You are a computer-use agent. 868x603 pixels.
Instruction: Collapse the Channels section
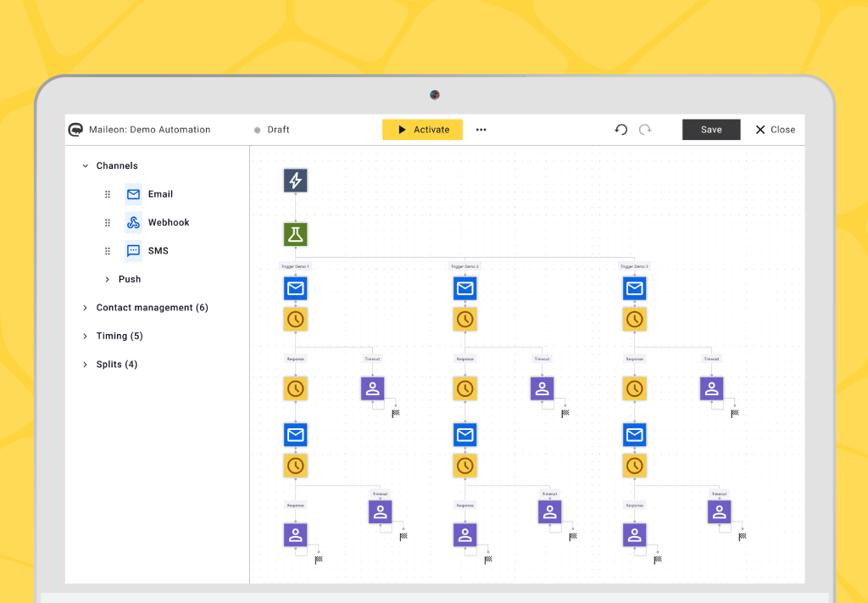click(x=85, y=165)
